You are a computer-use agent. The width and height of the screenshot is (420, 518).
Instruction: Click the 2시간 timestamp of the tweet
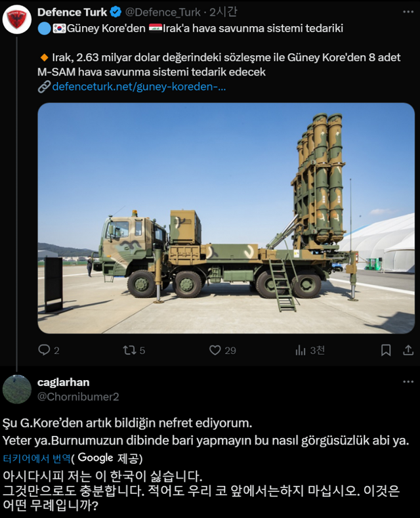(x=223, y=12)
